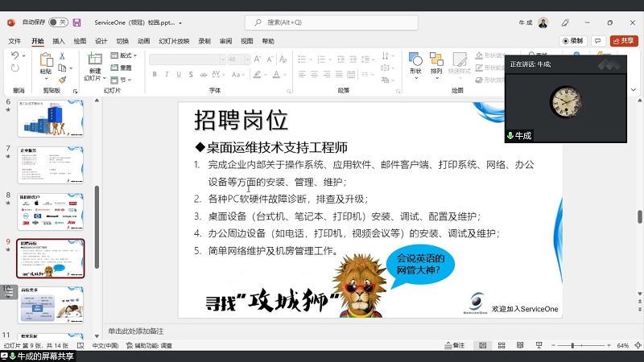Click Fit slide to window icon
The width and height of the screenshot is (644, 362).
tap(637, 345)
